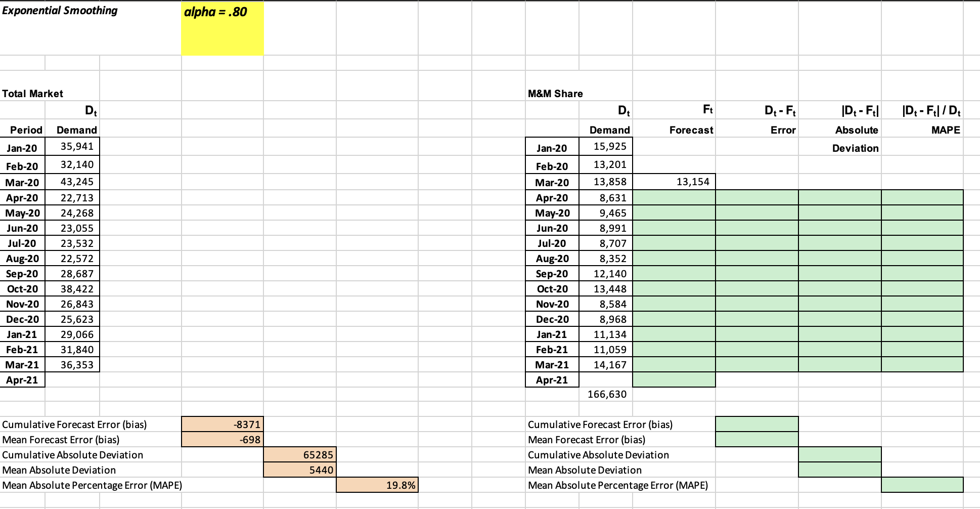
Task: Click the 166,630 total demand cell
Action: pyautogui.click(x=607, y=394)
